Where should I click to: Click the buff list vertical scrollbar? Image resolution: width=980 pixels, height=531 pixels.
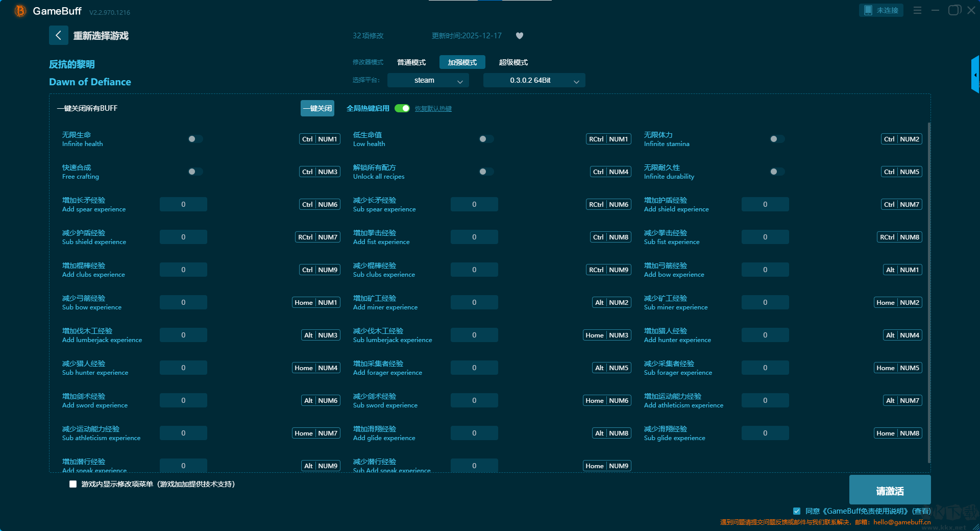point(929,293)
